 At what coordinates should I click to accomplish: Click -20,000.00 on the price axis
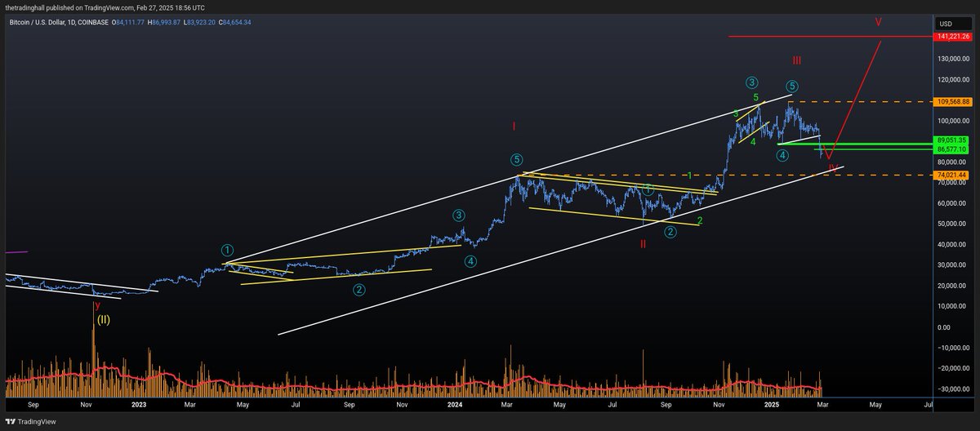click(954, 368)
